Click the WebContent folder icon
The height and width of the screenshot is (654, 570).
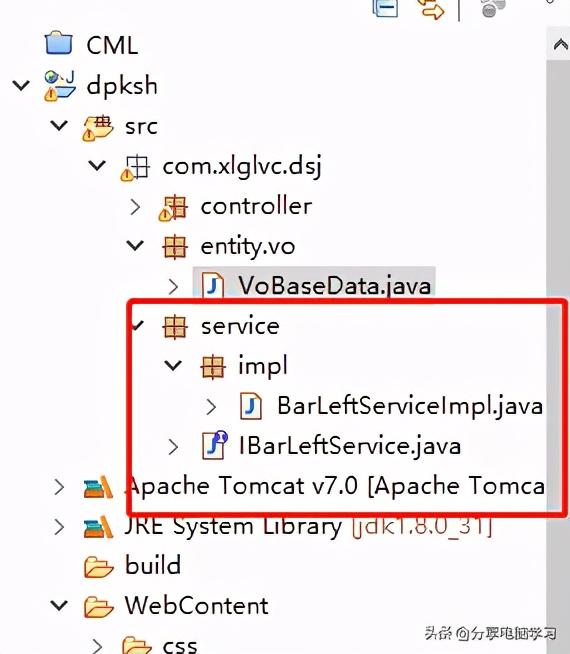click(98, 606)
